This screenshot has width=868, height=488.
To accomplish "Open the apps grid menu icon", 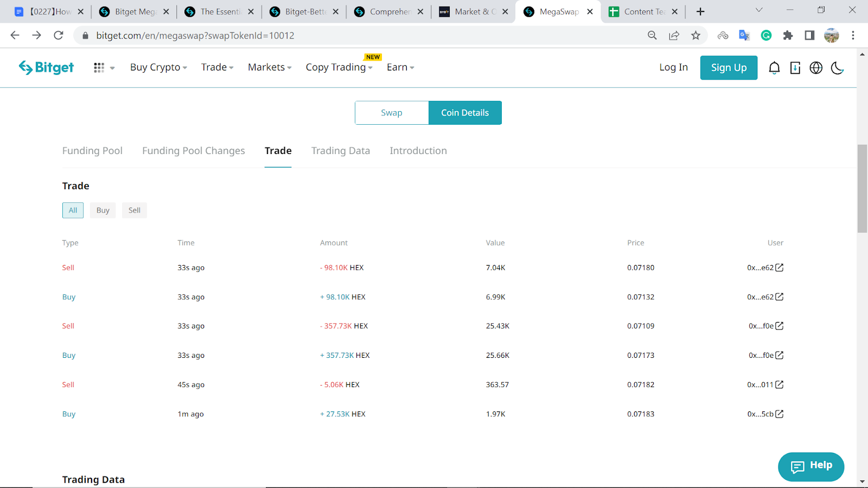I will tap(99, 68).
